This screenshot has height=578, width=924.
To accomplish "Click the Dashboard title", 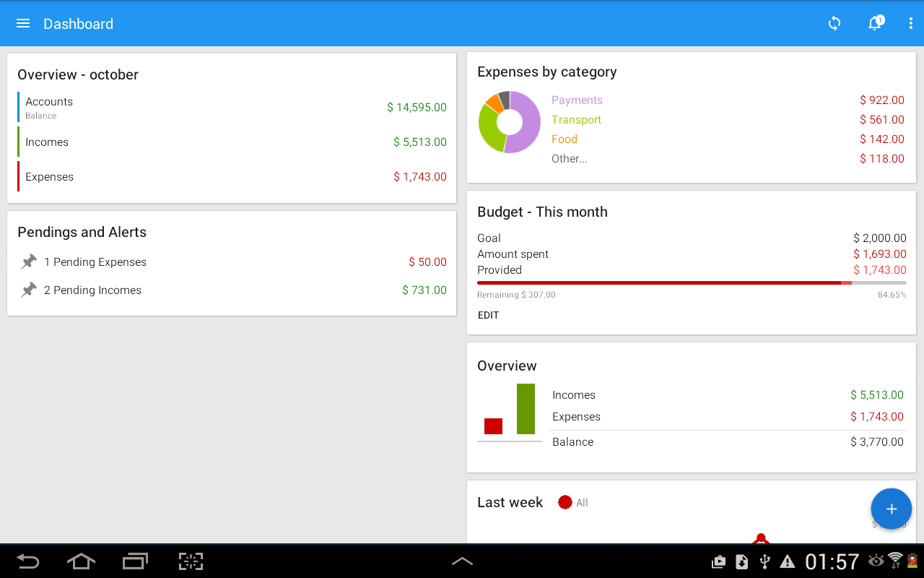I will pyautogui.click(x=78, y=24).
